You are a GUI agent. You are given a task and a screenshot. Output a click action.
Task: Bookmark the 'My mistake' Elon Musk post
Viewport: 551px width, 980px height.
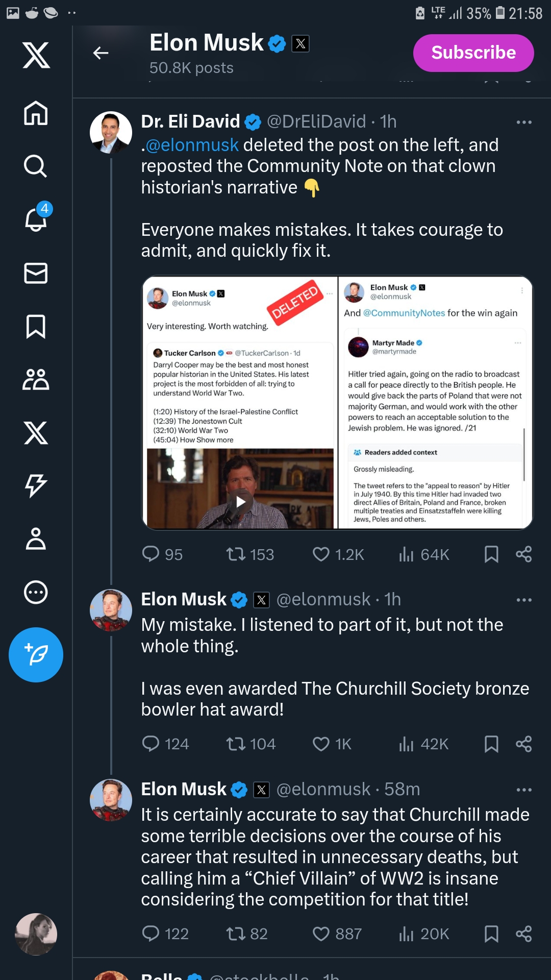pyautogui.click(x=491, y=744)
